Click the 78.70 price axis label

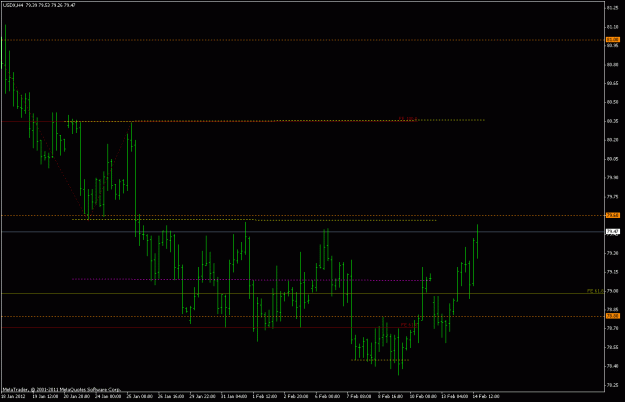613,328
